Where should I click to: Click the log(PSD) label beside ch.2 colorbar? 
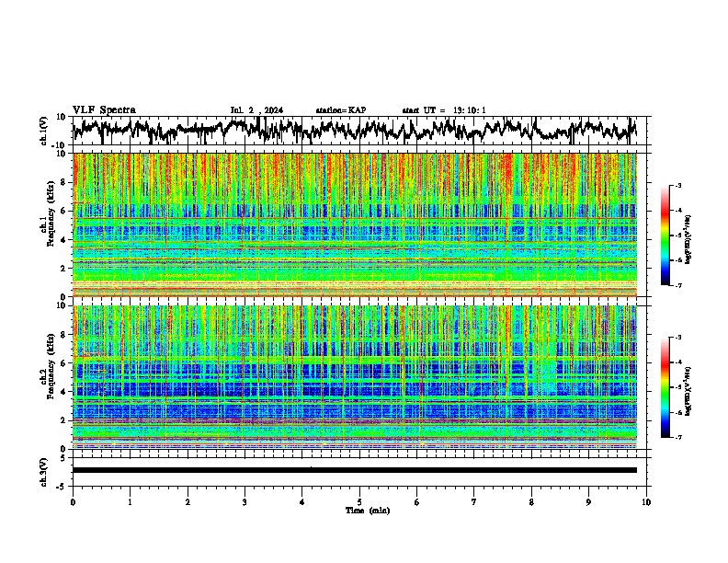pyautogui.click(x=688, y=391)
